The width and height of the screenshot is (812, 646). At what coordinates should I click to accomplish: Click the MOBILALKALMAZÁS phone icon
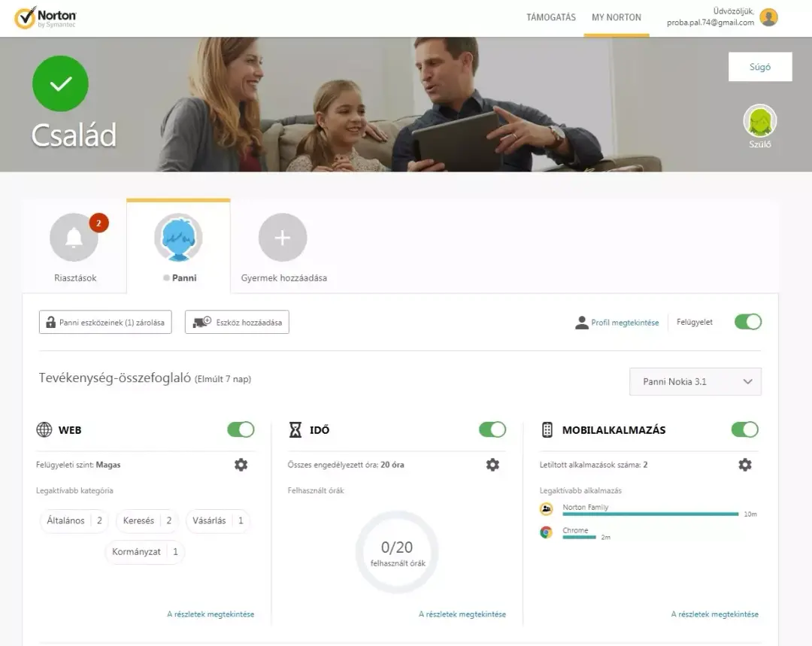coord(547,429)
